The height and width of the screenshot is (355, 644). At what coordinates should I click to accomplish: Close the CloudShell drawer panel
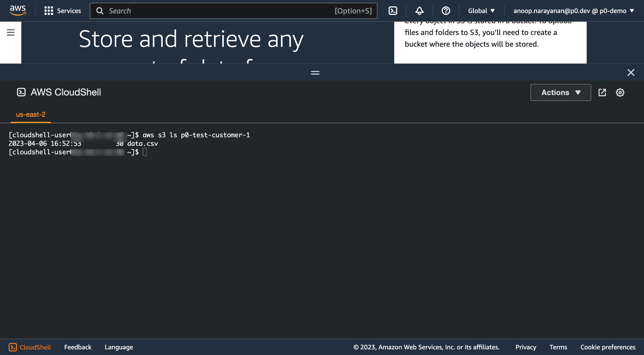(631, 73)
